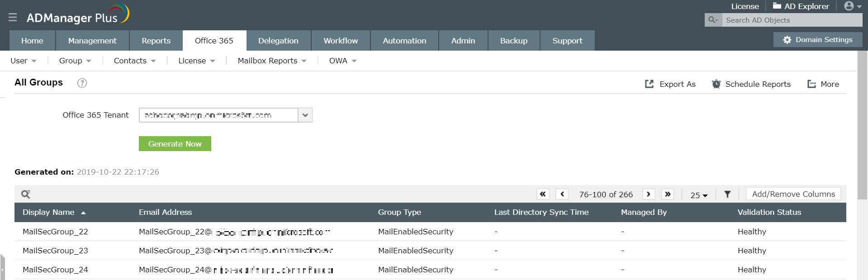
Task: Open the hamburger menu icon
Action: click(x=13, y=17)
